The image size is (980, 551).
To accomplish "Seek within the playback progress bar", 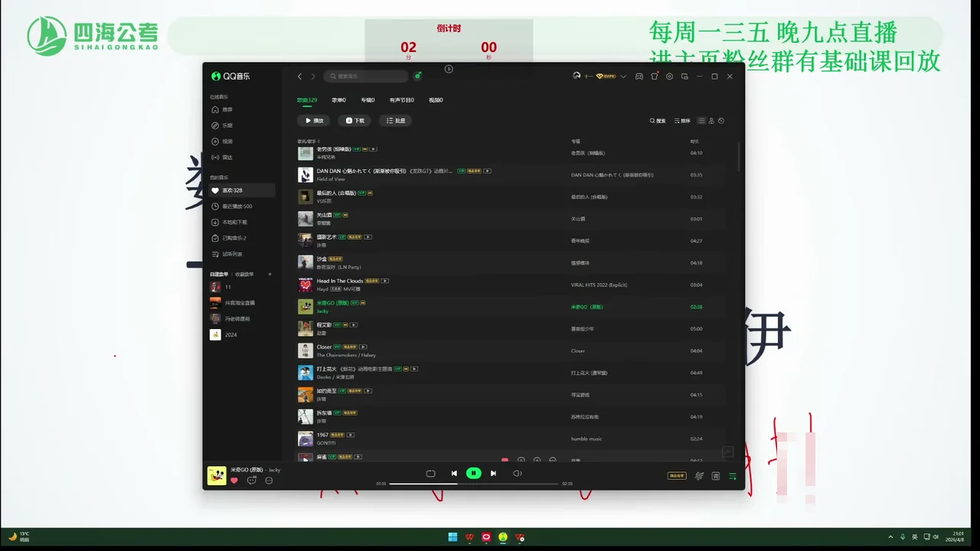I will coord(474,484).
